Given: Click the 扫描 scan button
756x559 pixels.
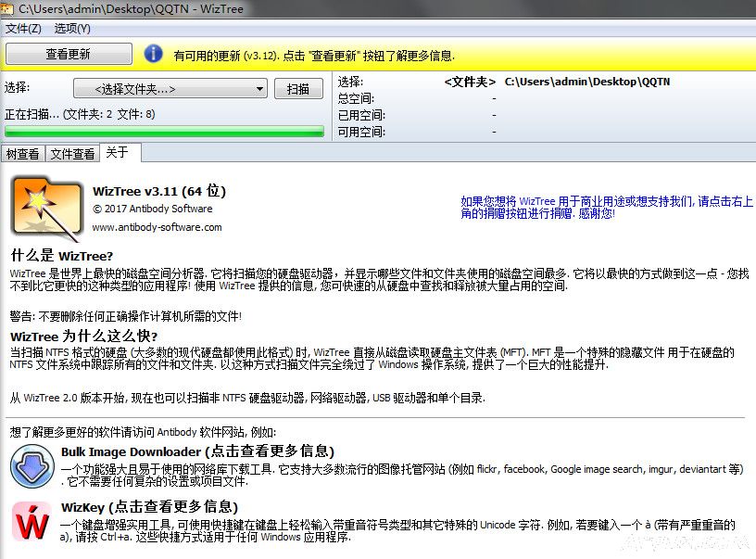Looking at the screenshot, I should [298, 89].
